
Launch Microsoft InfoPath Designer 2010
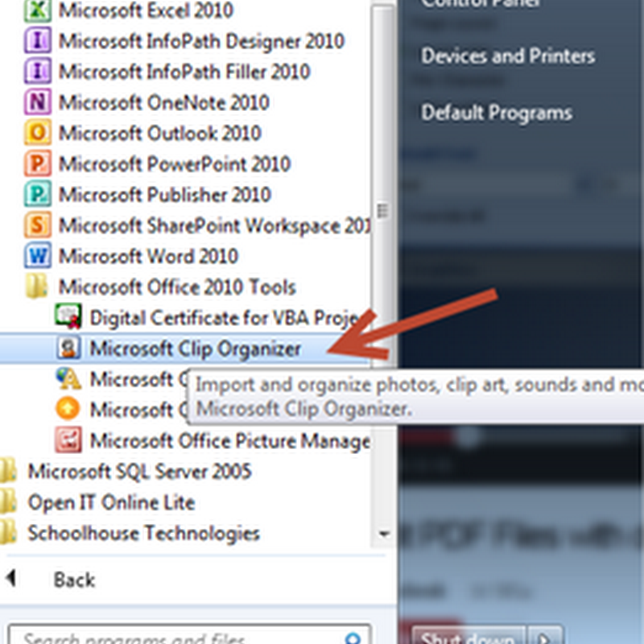(x=202, y=41)
